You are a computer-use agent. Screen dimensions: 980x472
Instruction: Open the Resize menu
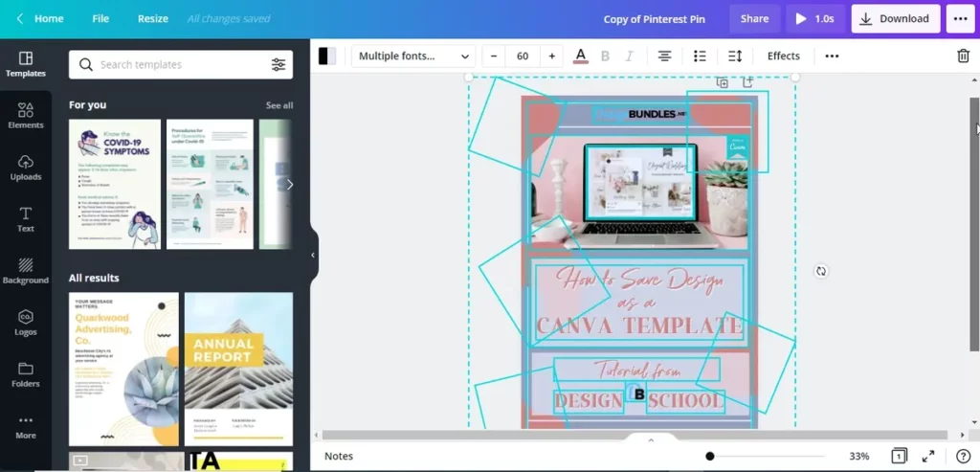[x=153, y=19]
